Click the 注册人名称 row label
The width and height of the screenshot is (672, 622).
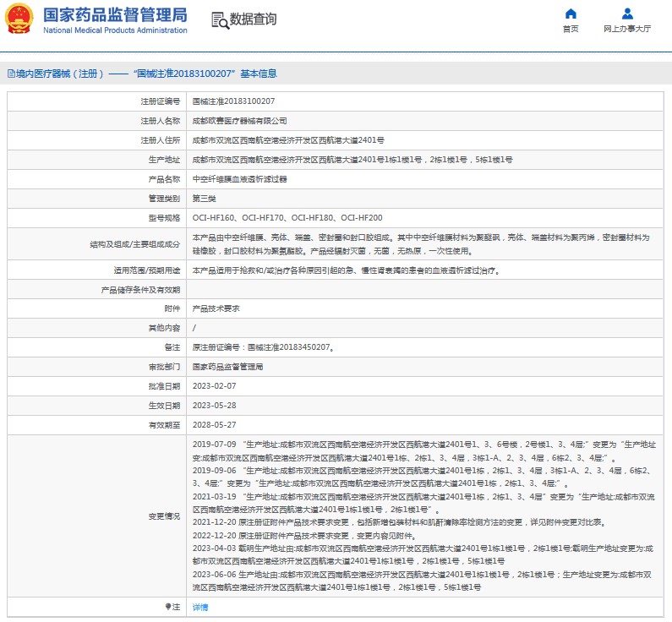tap(161, 121)
